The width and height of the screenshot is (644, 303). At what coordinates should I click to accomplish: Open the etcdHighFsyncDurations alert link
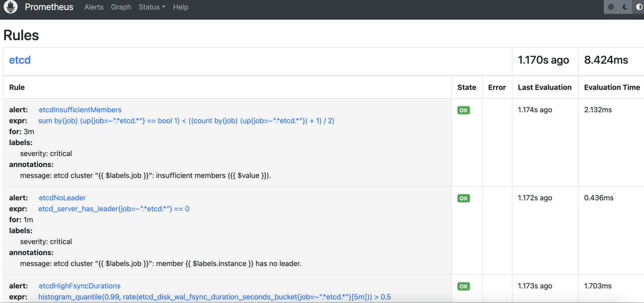(79, 286)
